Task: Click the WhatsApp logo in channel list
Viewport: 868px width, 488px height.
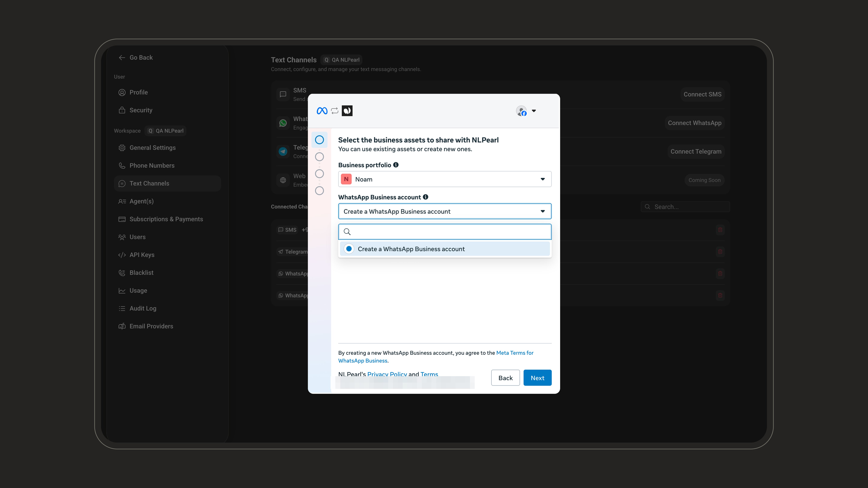Action: (283, 123)
